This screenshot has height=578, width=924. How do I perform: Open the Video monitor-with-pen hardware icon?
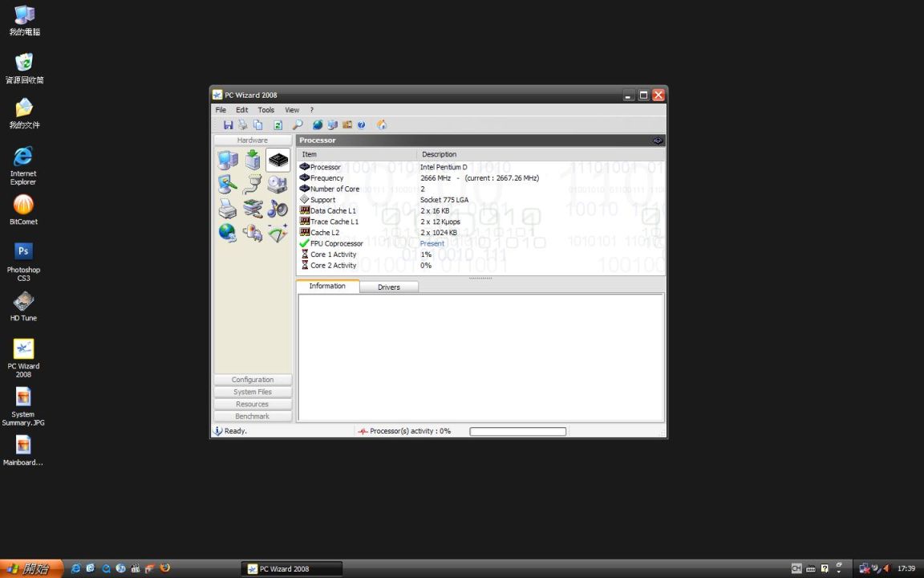pyautogui.click(x=228, y=185)
